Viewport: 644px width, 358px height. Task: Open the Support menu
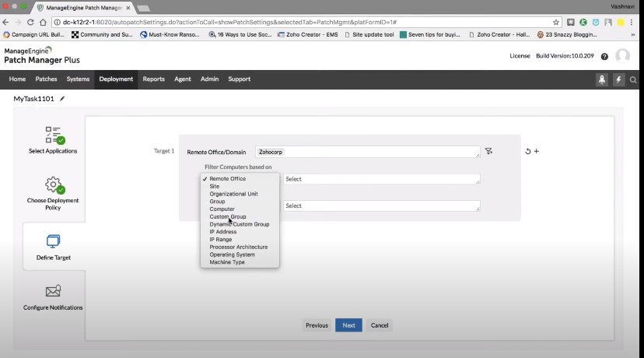[x=239, y=79]
